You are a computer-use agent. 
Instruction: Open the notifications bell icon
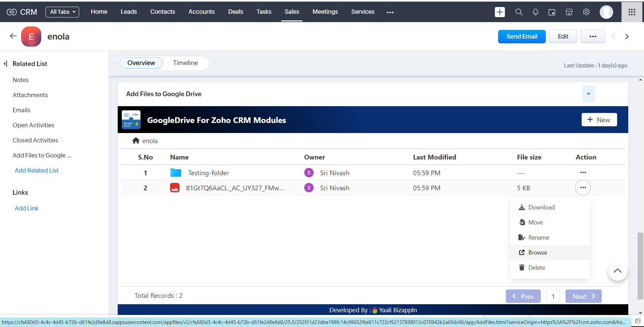535,12
